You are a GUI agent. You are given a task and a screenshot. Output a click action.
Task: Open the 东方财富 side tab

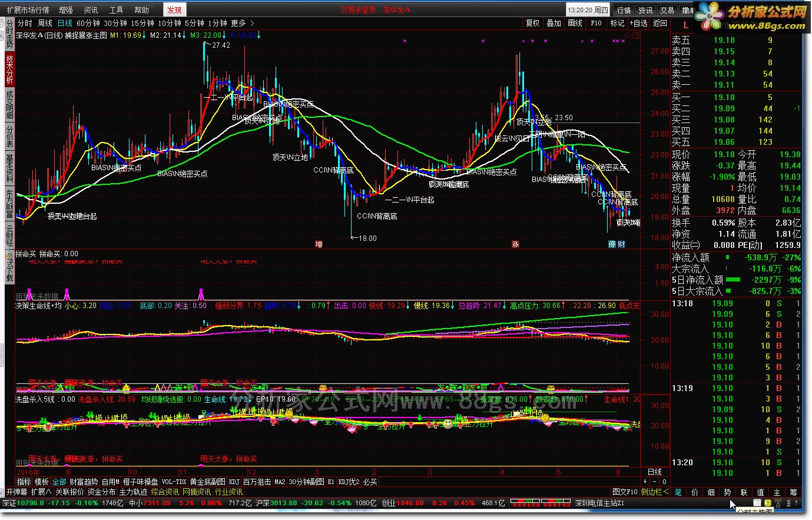tap(9, 204)
